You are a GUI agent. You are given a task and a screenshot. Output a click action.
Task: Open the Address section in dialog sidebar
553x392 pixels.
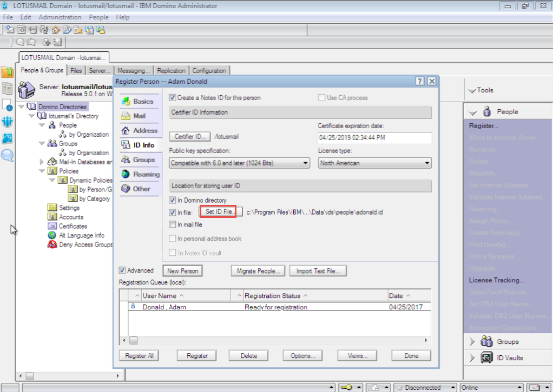139,130
